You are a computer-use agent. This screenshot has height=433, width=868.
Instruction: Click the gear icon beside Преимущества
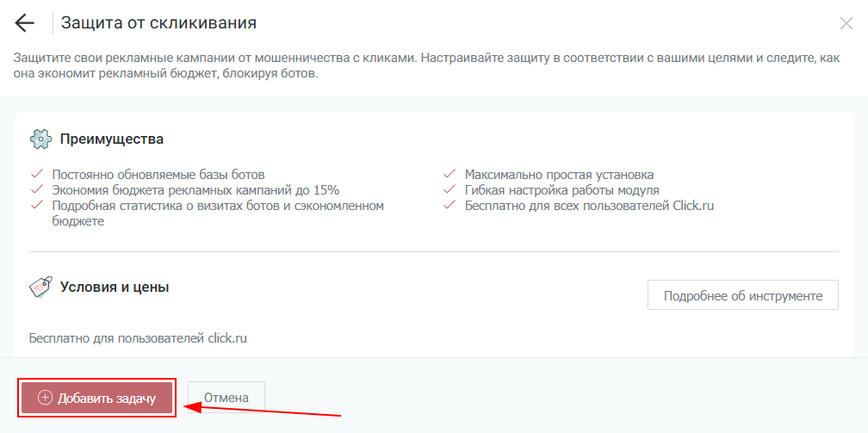pyautogui.click(x=40, y=139)
